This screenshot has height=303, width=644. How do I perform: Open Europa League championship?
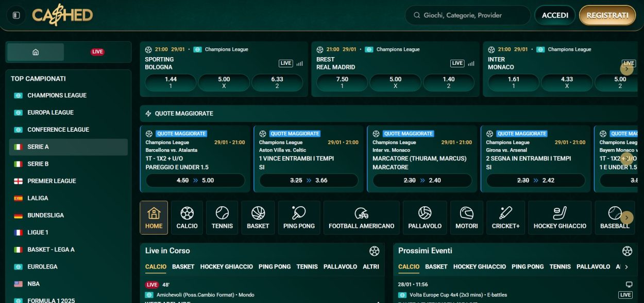(69, 112)
